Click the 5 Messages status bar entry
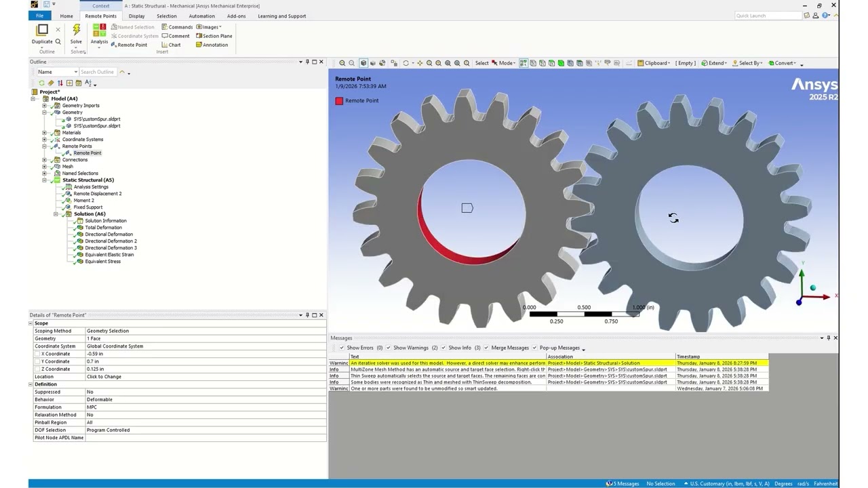 pos(623,484)
